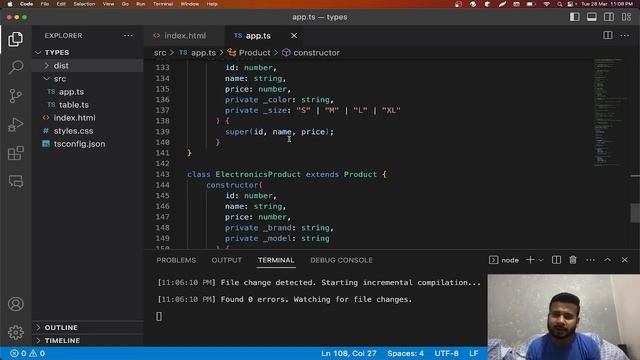Screen dimensions: 640x360
Task: Open the Search view in activity bar
Action: tap(16, 67)
